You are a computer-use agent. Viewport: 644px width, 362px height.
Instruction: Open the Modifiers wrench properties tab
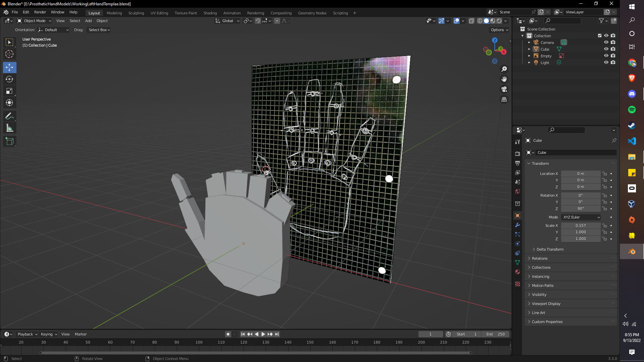tap(518, 225)
